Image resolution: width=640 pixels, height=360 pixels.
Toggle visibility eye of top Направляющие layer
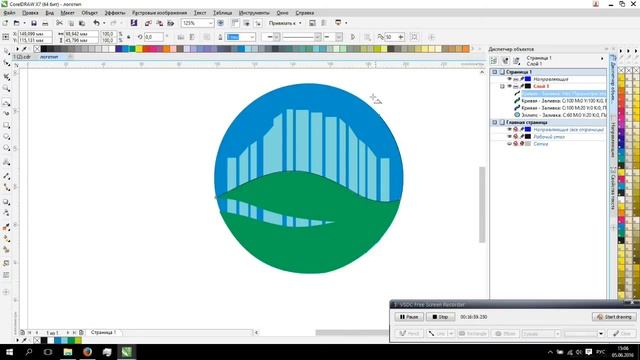(509, 79)
